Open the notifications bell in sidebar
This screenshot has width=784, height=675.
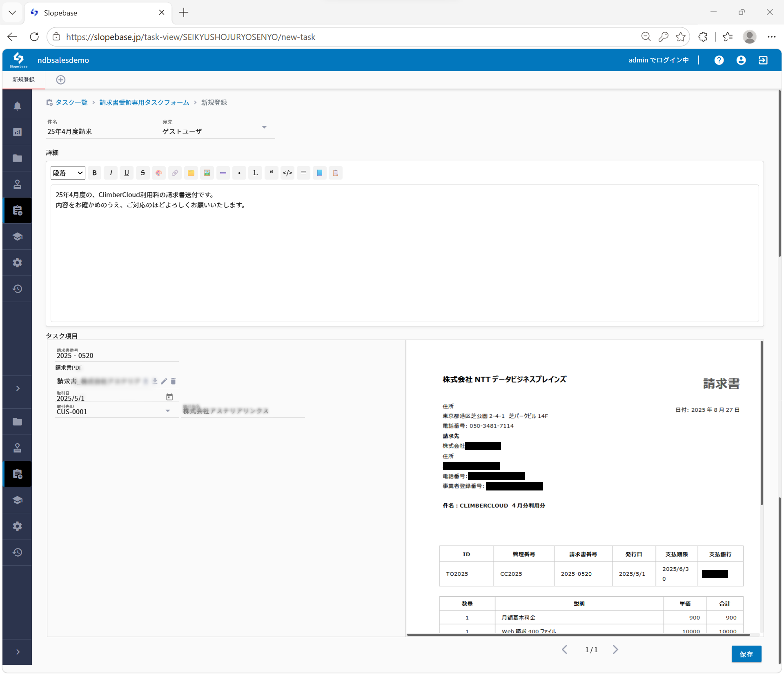(17, 106)
